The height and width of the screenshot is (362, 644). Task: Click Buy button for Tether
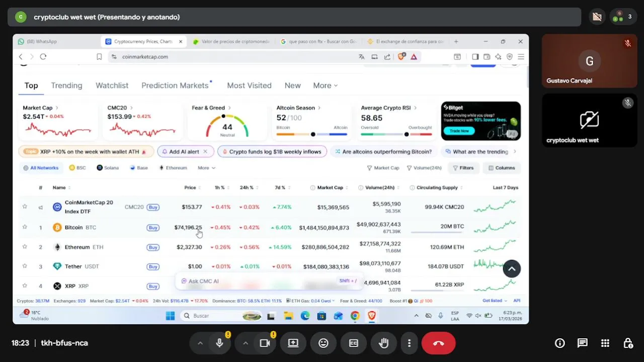coord(153,266)
